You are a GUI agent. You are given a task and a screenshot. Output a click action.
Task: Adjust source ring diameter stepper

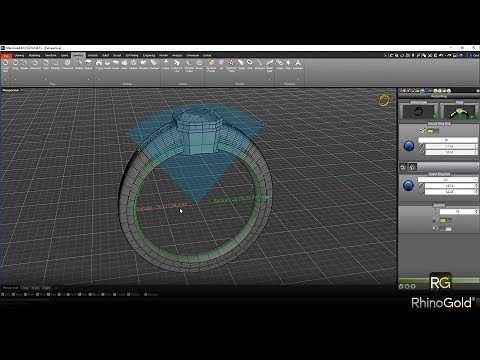(476, 146)
